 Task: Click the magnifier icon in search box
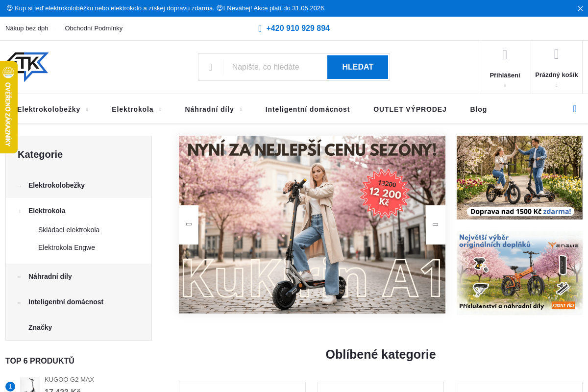[x=210, y=67]
